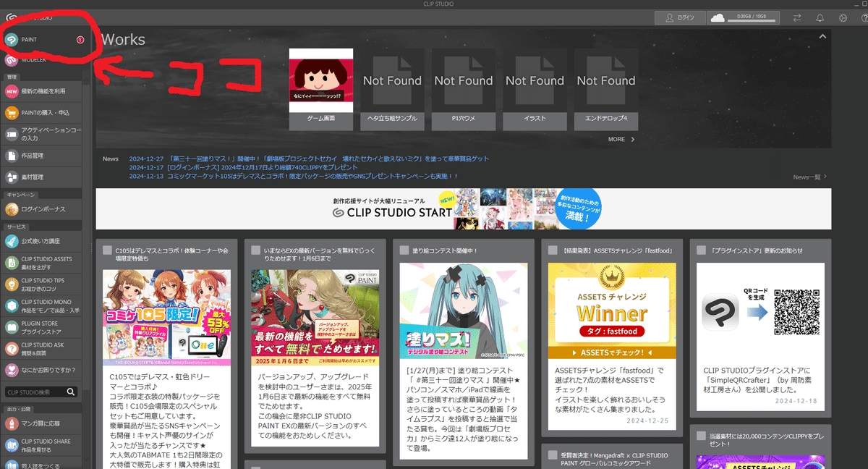Open the ヘタ立ち絵サンプル work
Image resolution: width=868 pixels, height=469 pixels.
(393, 90)
